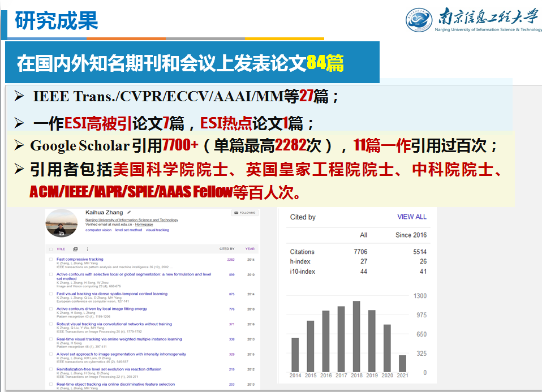The image size is (542, 392).
Task: Sort articles by the YEAR column header
Action: click(x=250, y=249)
